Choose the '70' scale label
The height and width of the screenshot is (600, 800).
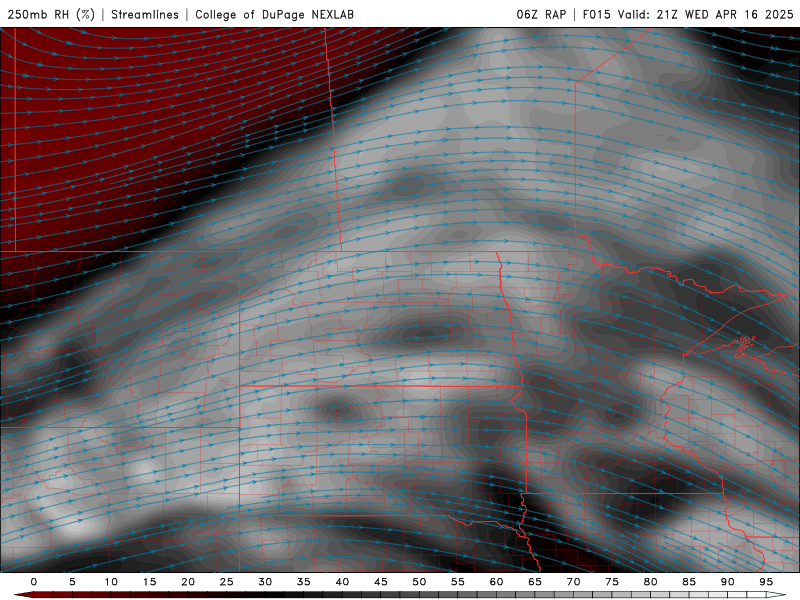573,582
